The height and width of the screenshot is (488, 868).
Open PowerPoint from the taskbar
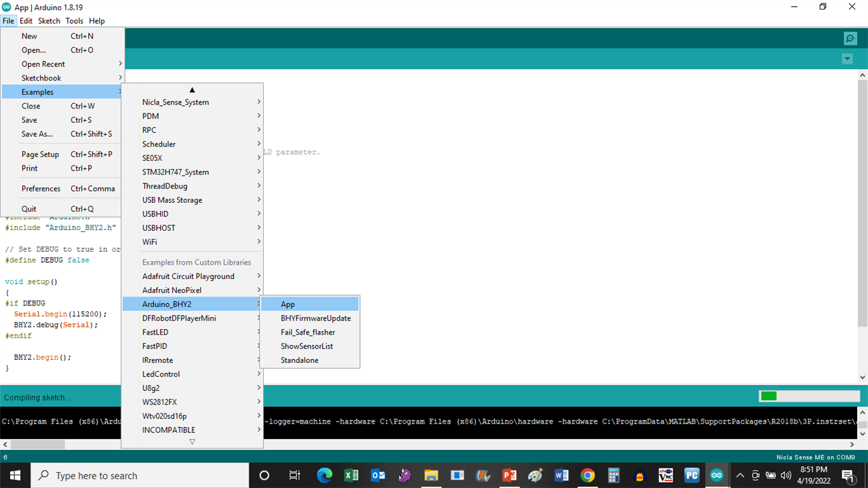pos(509,476)
